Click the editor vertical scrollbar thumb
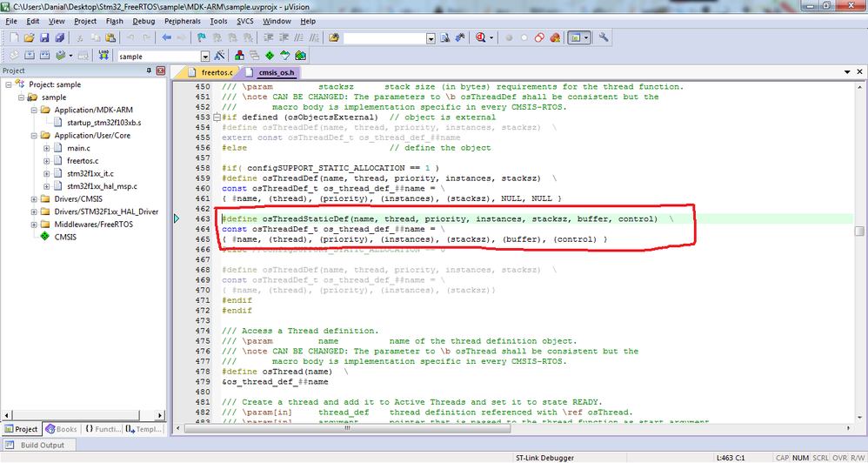Screen dimensions: 868x463 859,231
